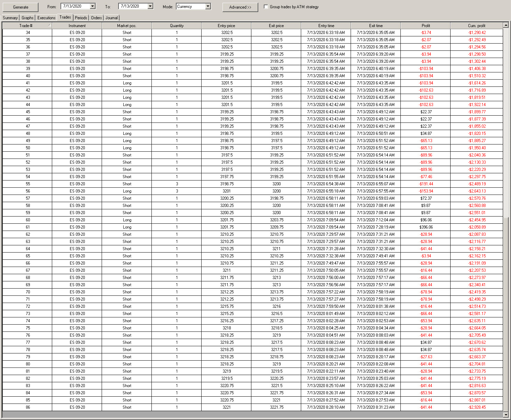Open the Periods tab
Viewport: 511px width, 420px height.
click(81, 18)
